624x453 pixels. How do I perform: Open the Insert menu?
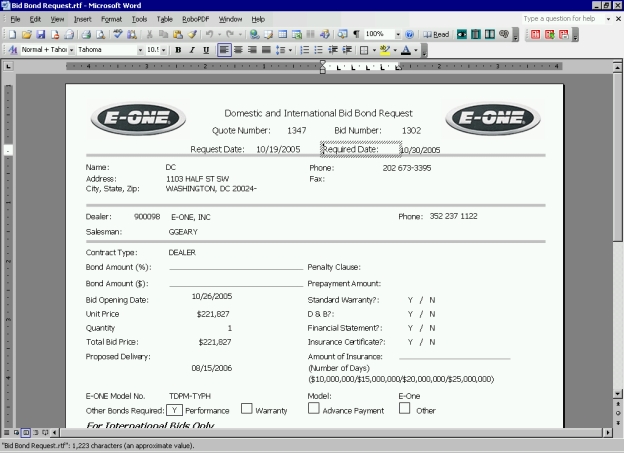coord(82,19)
